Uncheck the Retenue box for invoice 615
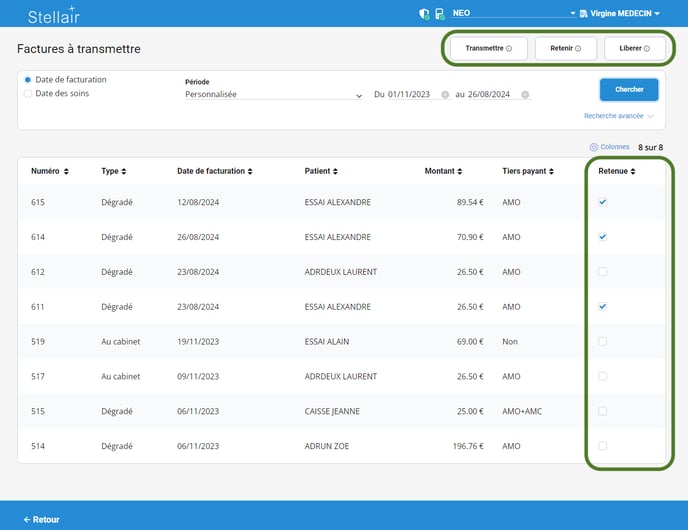Viewport: 688px width, 530px height. click(x=603, y=202)
